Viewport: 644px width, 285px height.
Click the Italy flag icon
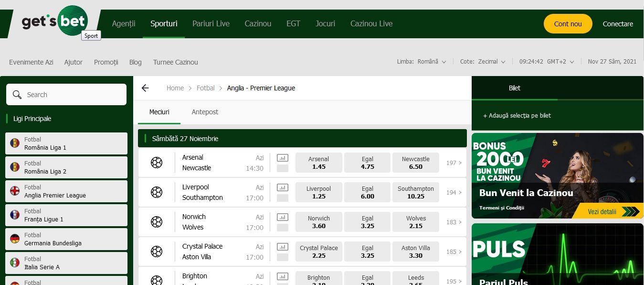pyautogui.click(x=15, y=263)
